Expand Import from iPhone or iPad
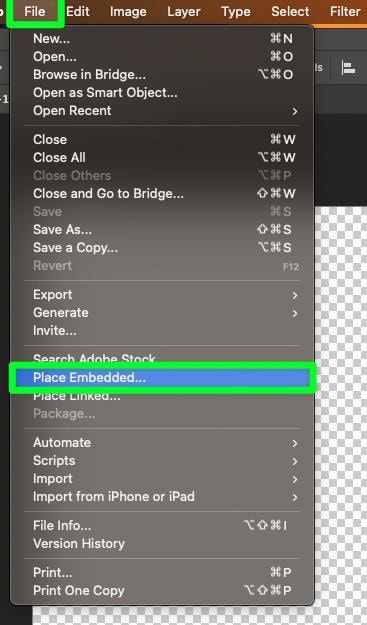 tap(162, 497)
